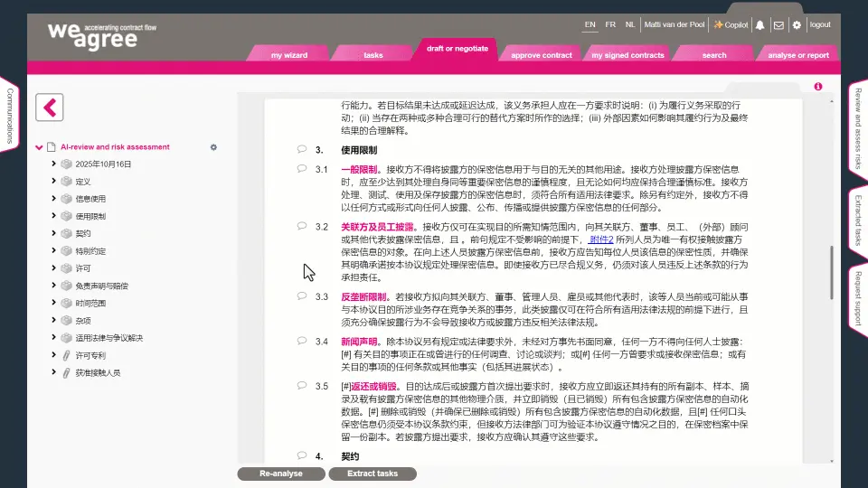This screenshot has width=868, height=488.
Task: Click the scrollbar up arrow
Action: click(832, 102)
